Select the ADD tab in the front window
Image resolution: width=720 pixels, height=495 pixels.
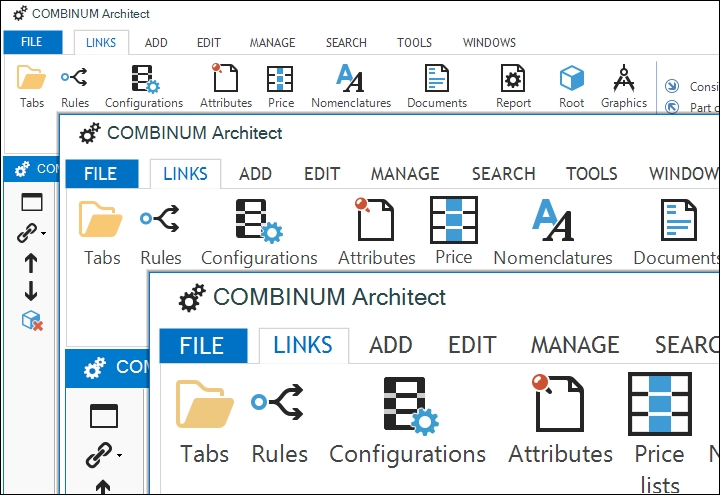(391, 345)
